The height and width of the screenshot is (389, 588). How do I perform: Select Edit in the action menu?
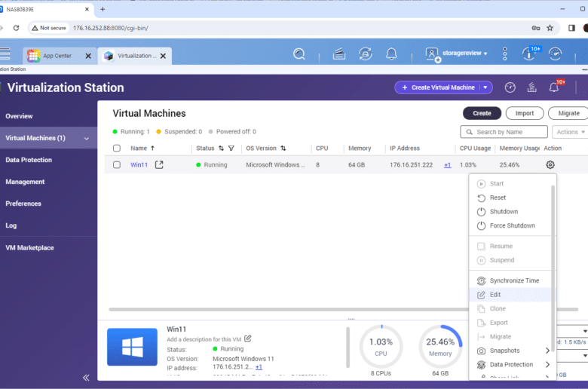coord(510,295)
